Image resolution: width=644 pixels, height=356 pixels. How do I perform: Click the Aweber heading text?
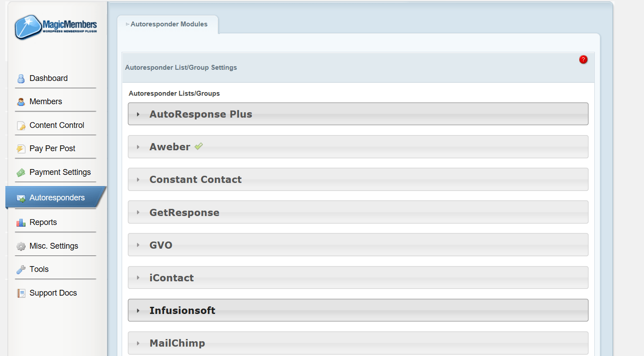point(170,147)
